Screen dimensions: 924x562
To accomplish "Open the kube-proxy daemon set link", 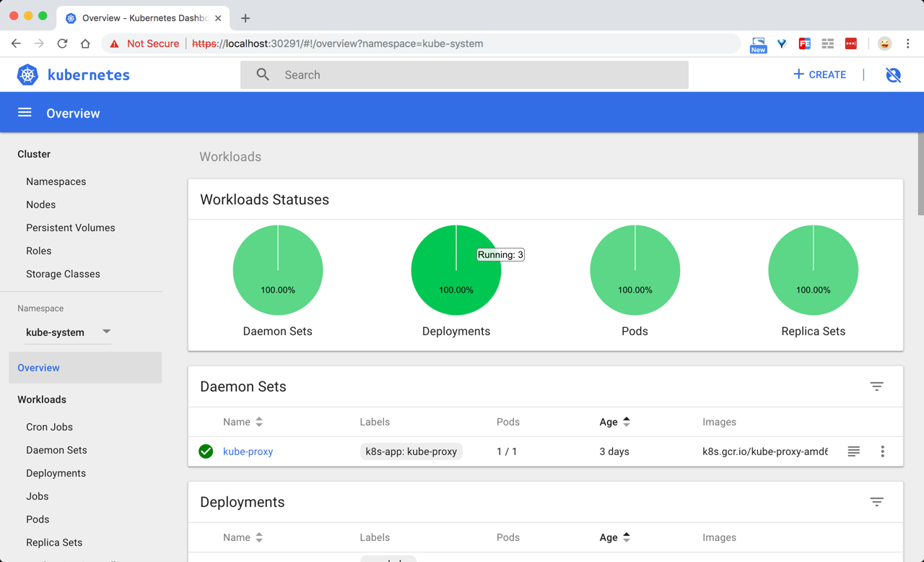I will (248, 451).
